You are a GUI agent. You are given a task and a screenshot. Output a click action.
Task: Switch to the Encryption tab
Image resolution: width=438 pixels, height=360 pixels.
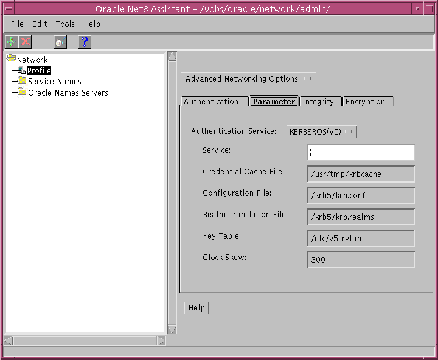click(368, 101)
